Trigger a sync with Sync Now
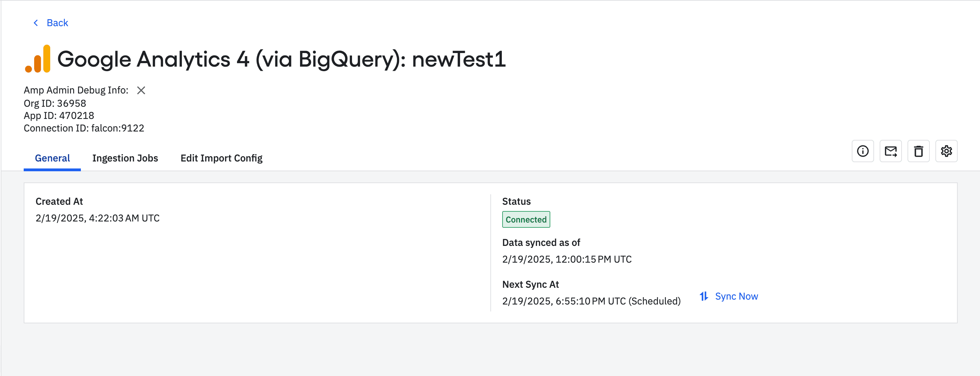The image size is (980, 376). [736, 296]
